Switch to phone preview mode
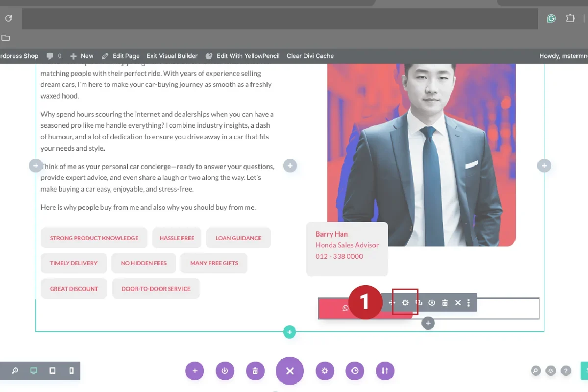 [71, 371]
